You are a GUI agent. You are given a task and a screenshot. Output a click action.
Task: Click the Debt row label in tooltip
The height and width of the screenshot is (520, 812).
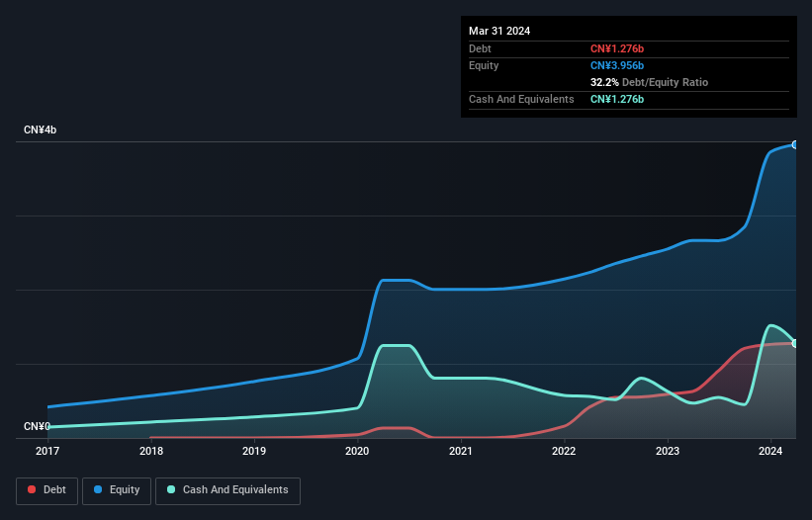coord(480,48)
